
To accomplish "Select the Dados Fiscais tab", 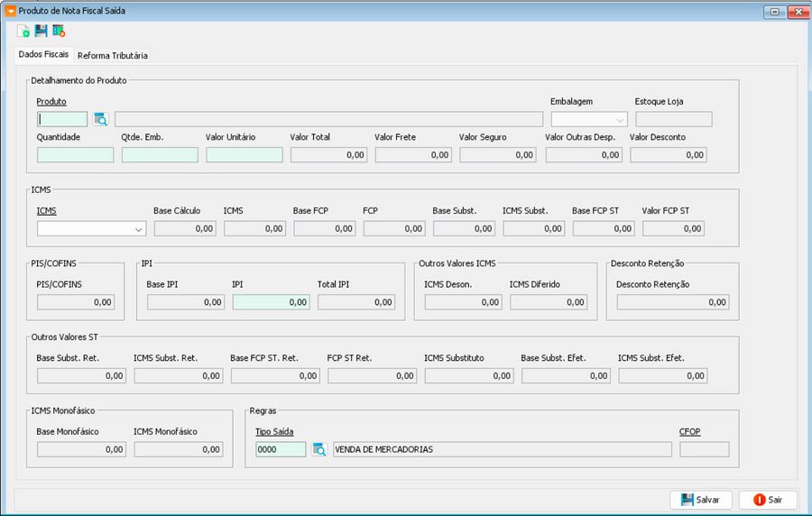I will (x=43, y=54).
